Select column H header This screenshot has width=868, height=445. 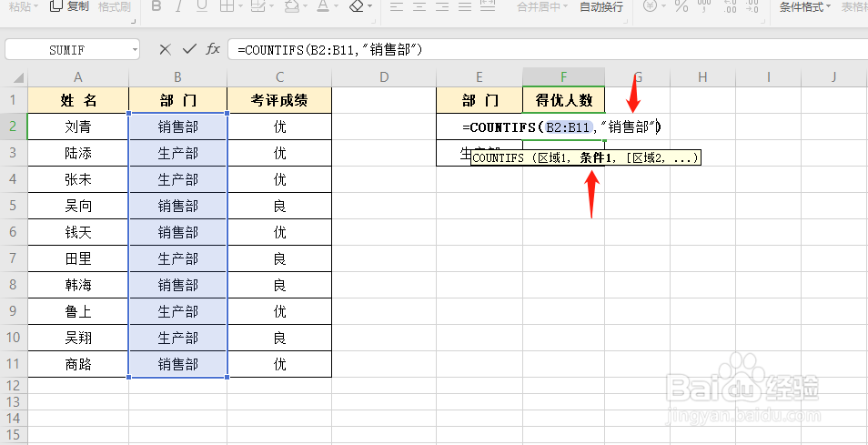pyautogui.click(x=702, y=77)
